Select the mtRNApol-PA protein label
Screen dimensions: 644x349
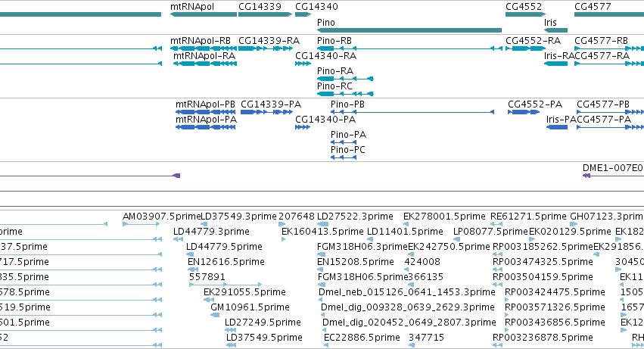click(x=206, y=120)
